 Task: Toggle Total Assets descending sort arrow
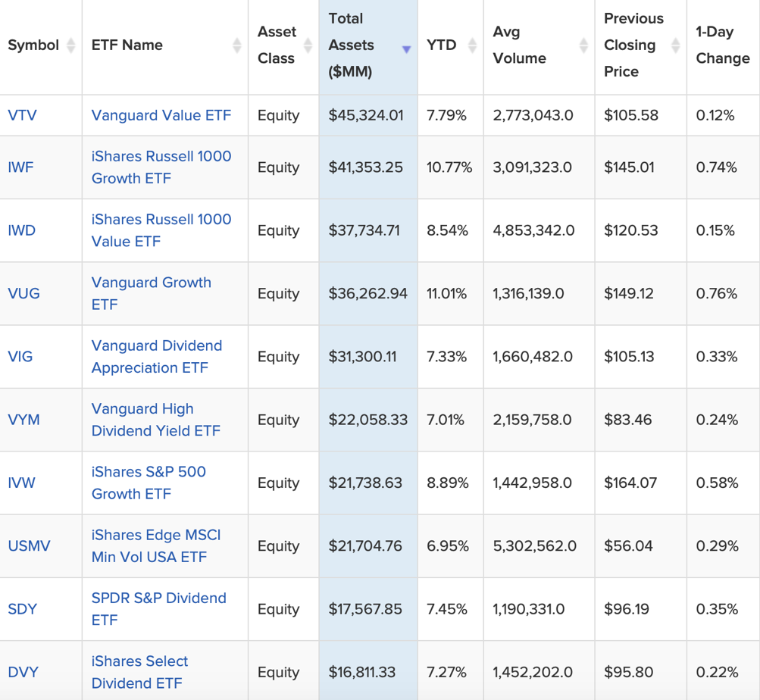[x=407, y=49]
